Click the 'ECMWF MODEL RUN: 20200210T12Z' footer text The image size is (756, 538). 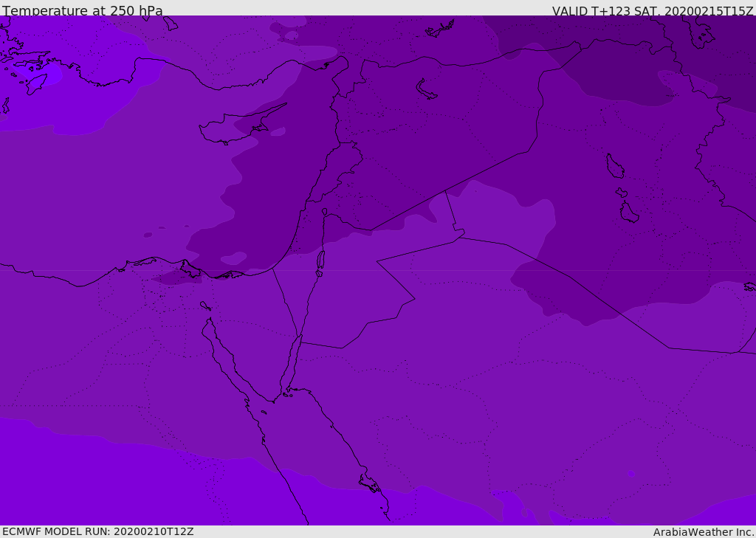point(98,531)
